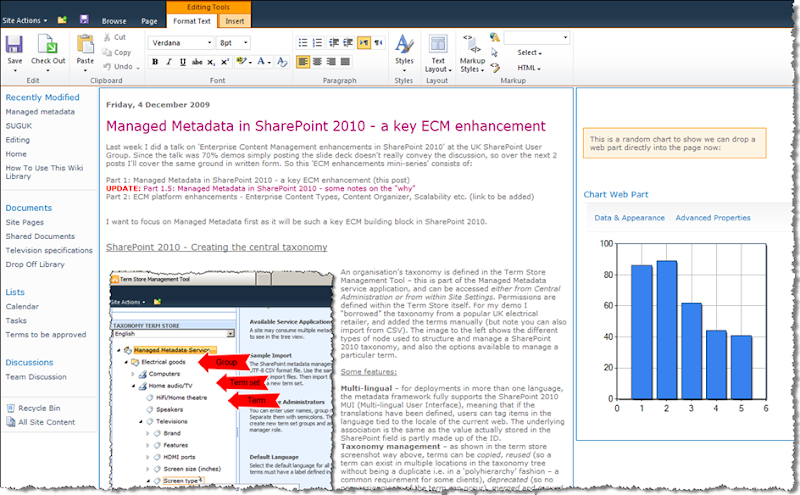
Task: Open Managed metadata in Recently Modified
Action: coord(40,112)
